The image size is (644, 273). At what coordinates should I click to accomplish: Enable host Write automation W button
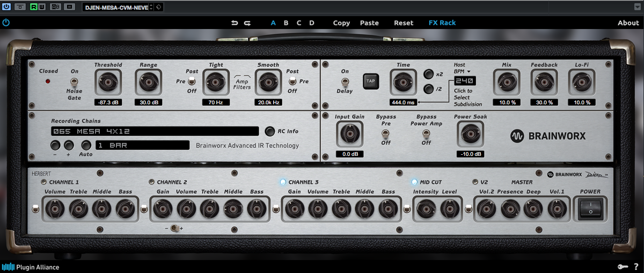(x=42, y=7)
